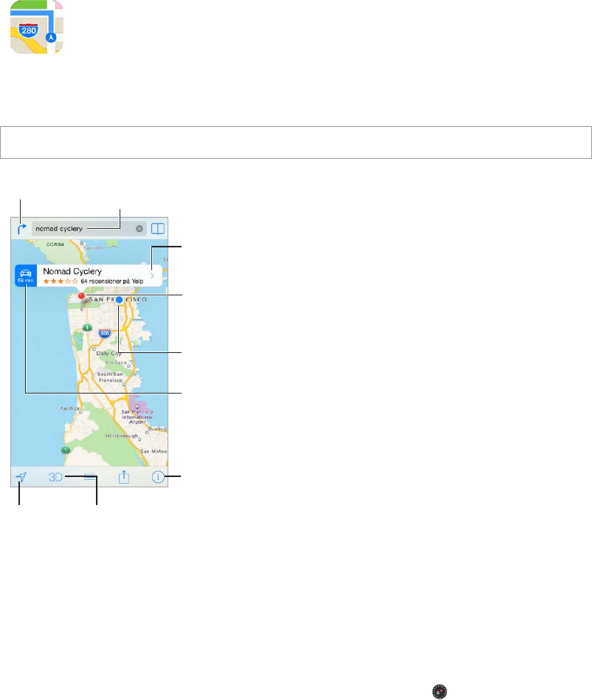This screenshot has height=700, width=592.
Task: Click the green Highway 1 marker near Daly City
Action: coord(87,328)
